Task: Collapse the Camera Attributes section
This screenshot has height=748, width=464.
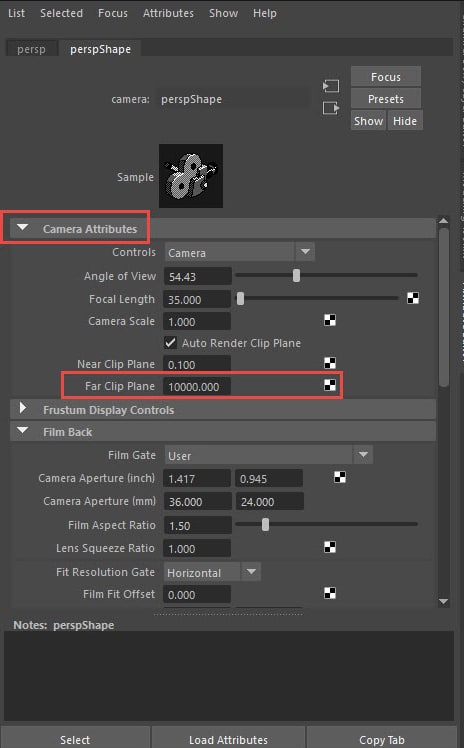Action: point(22,228)
